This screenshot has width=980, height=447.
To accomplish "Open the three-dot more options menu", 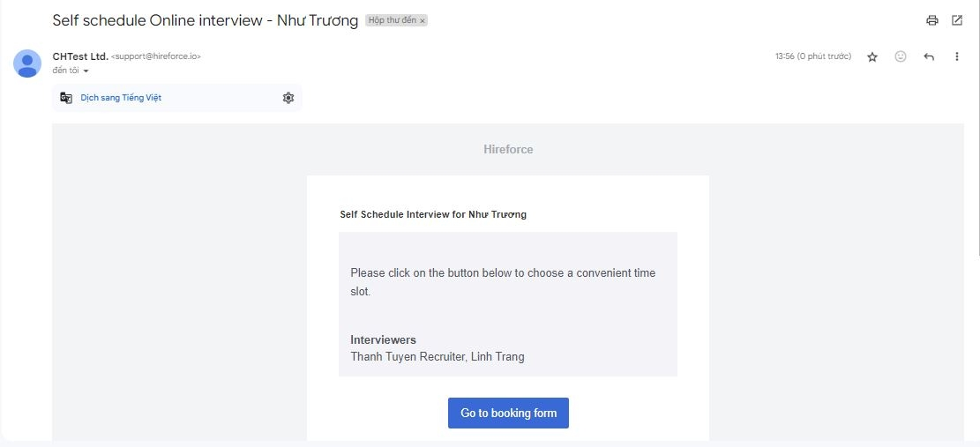I will pyautogui.click(x=957, y=56).
